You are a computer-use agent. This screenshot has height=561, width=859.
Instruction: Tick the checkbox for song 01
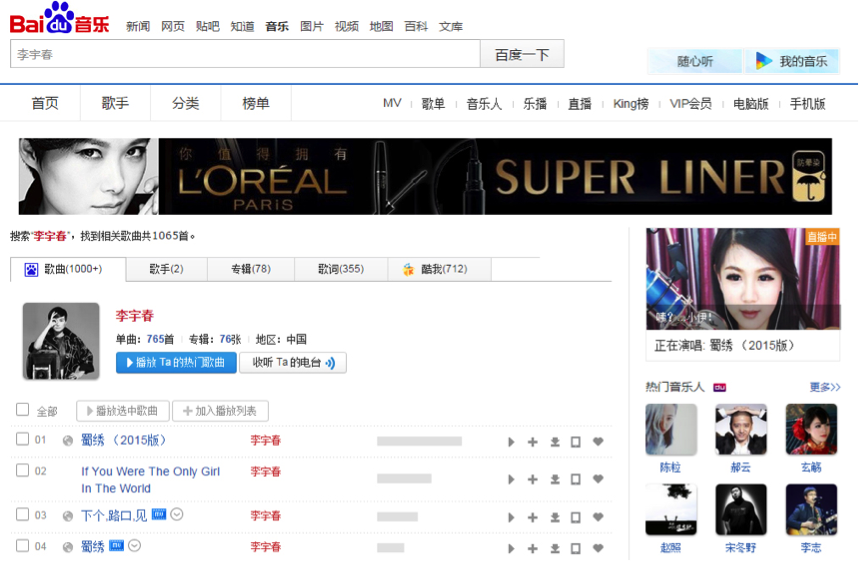(x=22, y=439)
